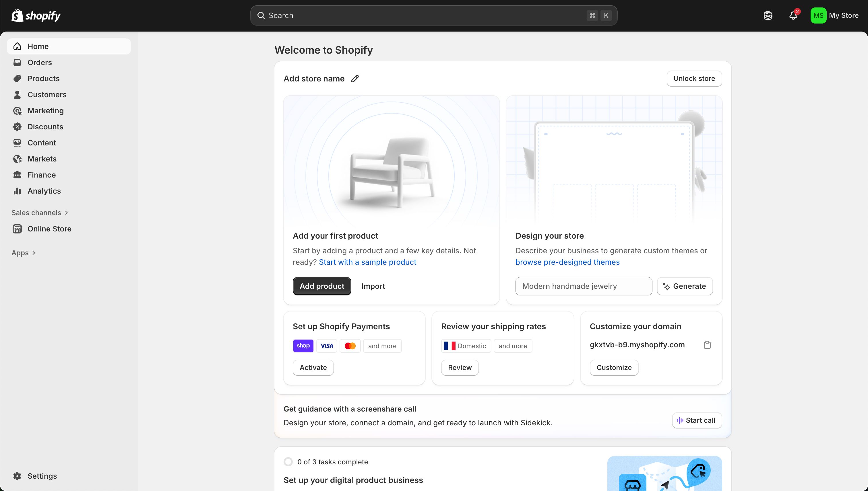Screen dimensions: 868x491
Task: Expand the Sales channels section
Action: tap(40, 213)
